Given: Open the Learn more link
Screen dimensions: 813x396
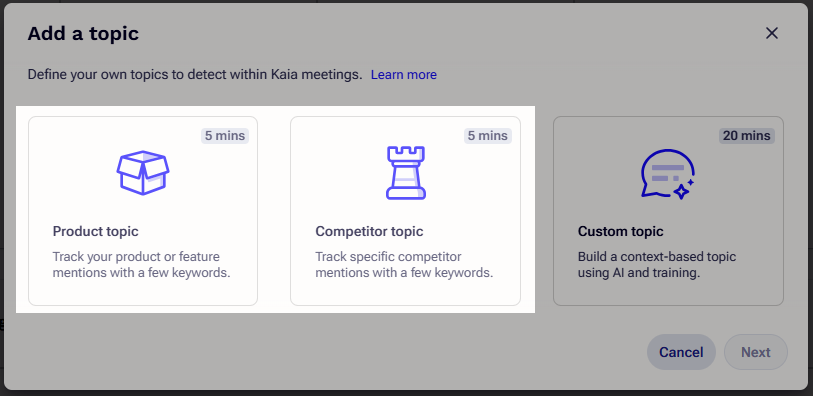Looking at the screenshot, I should pos(403,75).
